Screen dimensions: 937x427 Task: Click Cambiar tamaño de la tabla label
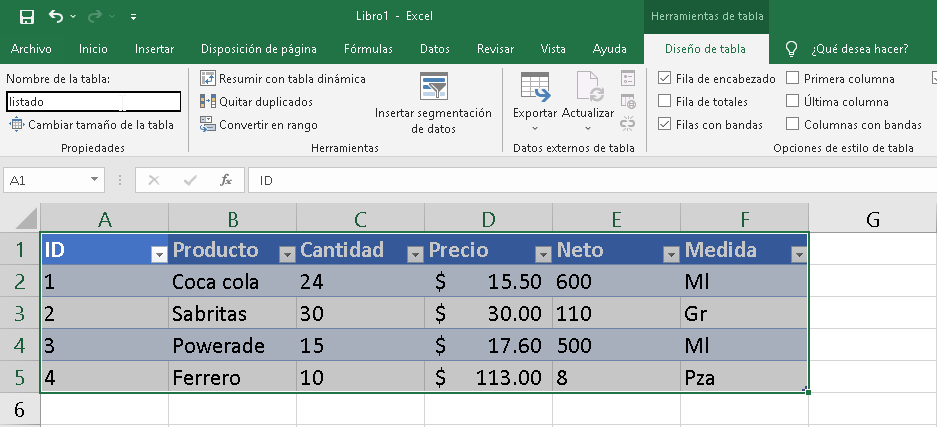[x=101, y=125]
